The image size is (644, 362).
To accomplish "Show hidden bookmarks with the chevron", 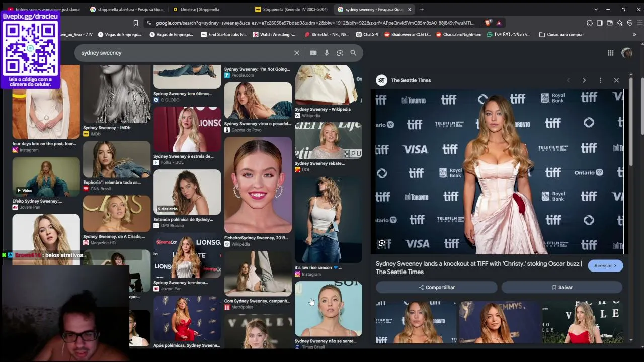I will pyautogui.click(x=634, y=35).
